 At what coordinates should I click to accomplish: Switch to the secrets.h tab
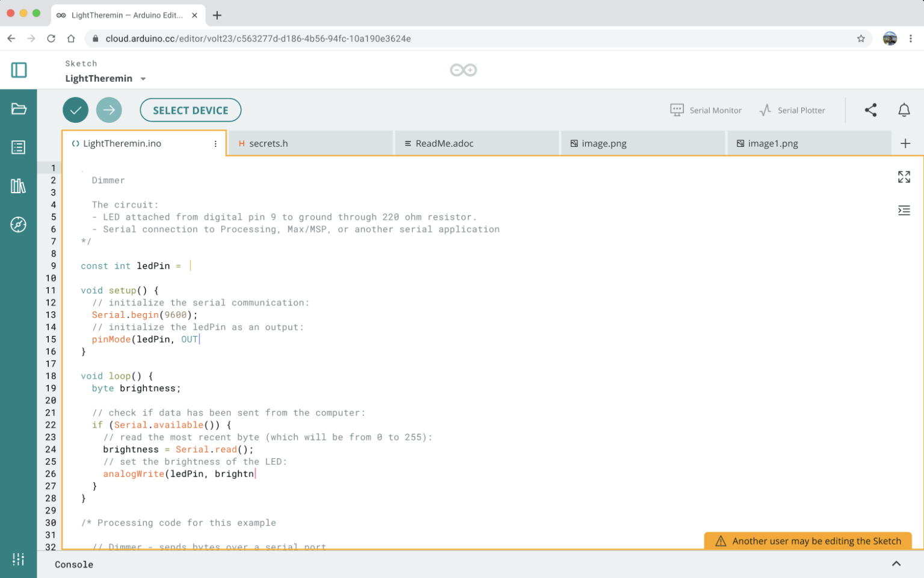point(269,143)
